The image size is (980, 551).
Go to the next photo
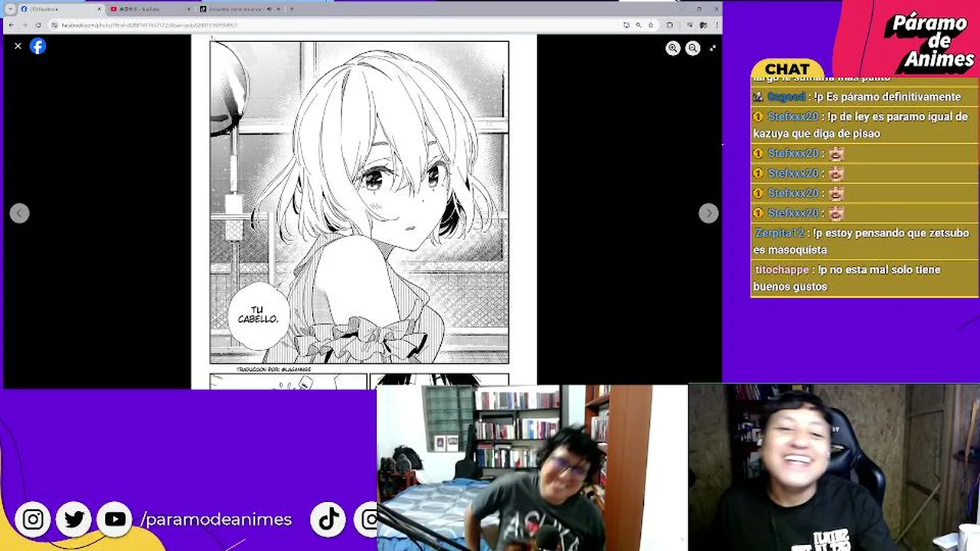708,214
